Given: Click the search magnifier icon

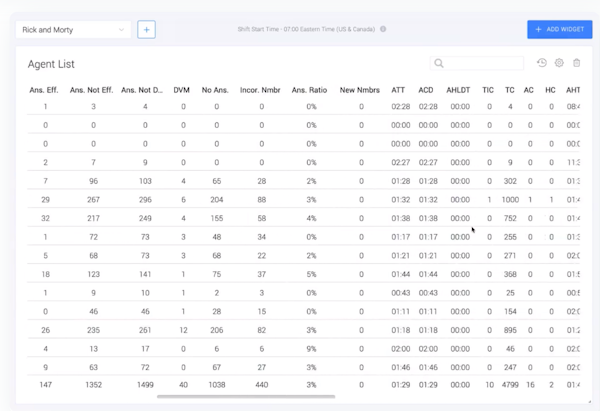Looking at the screenshot, I should pos(440,63).
